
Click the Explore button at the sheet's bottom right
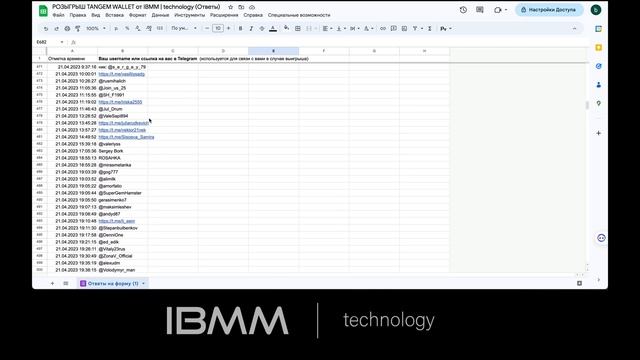[579, 283]
